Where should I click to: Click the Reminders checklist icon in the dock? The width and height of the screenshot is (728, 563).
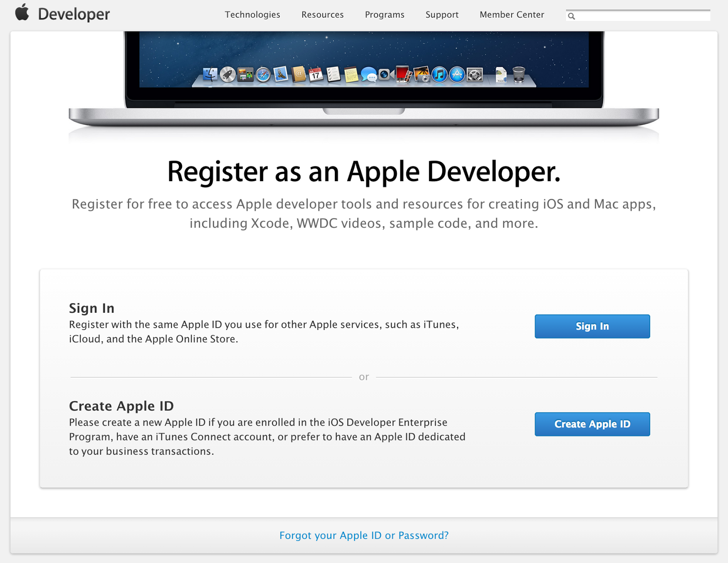tap(334, 74)
